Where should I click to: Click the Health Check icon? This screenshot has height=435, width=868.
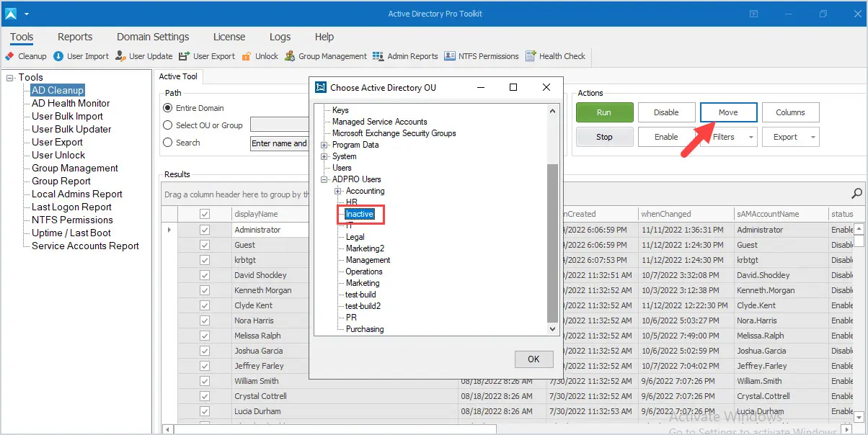point(531,56)
